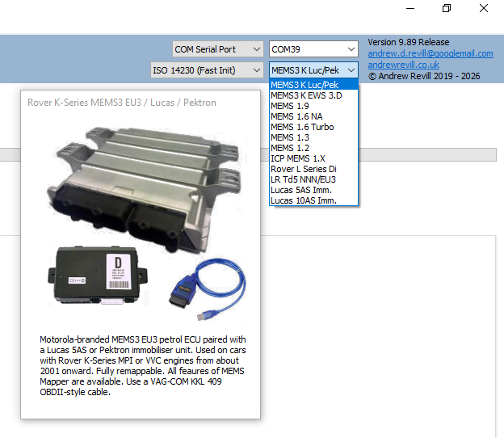The image size is (504, 438).
Task: Choose MEMS 1.9 in the ECU list
Action: point(289,106)
